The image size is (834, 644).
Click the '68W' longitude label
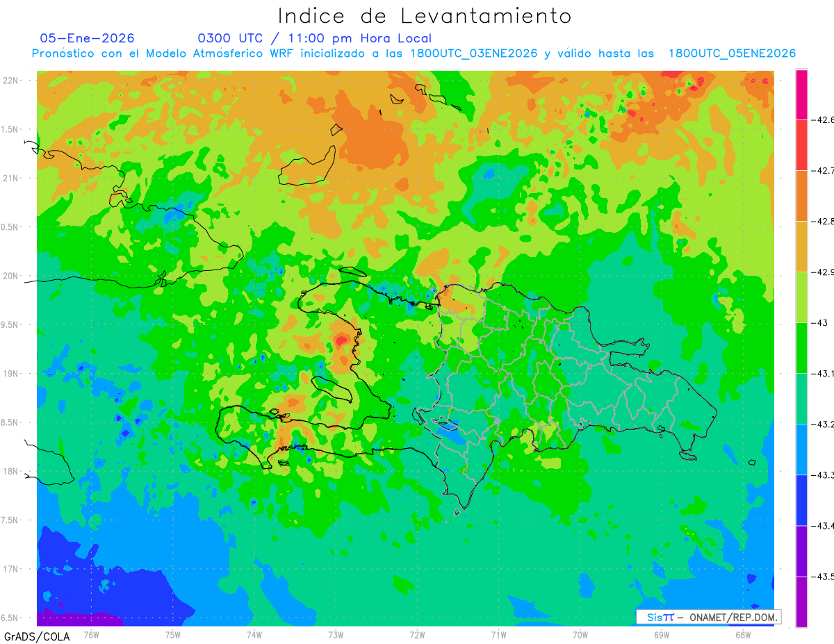click(x=743, y=634)
